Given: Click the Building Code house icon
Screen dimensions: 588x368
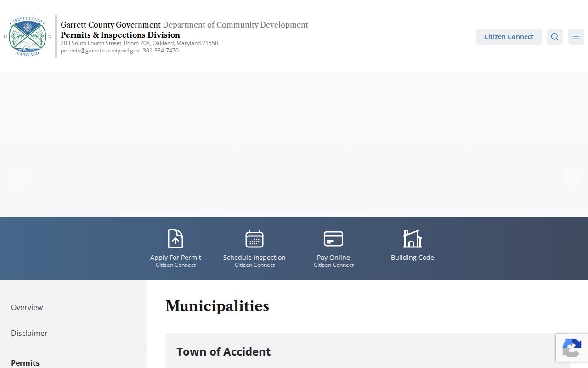Looking at the screenshot, I should pyautogui.click(x=413, y=239).
